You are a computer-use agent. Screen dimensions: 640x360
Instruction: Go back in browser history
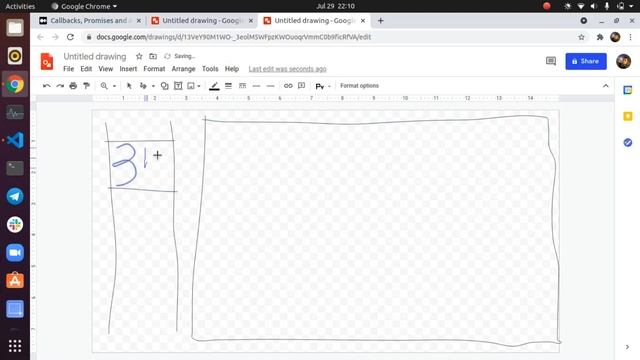pyautogui.click(x=40, y=37)
